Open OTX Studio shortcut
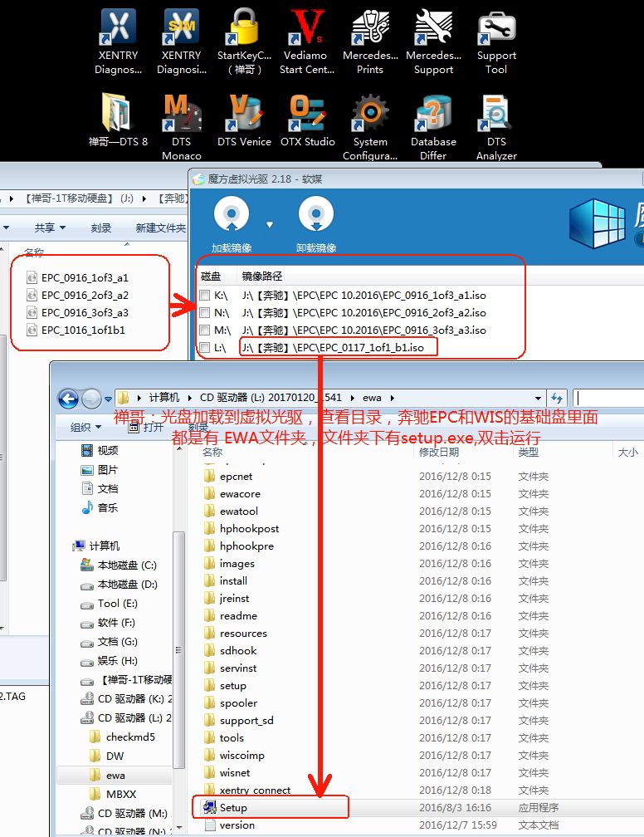This screenshot has width=644, height=837. (x=307, y=120)
